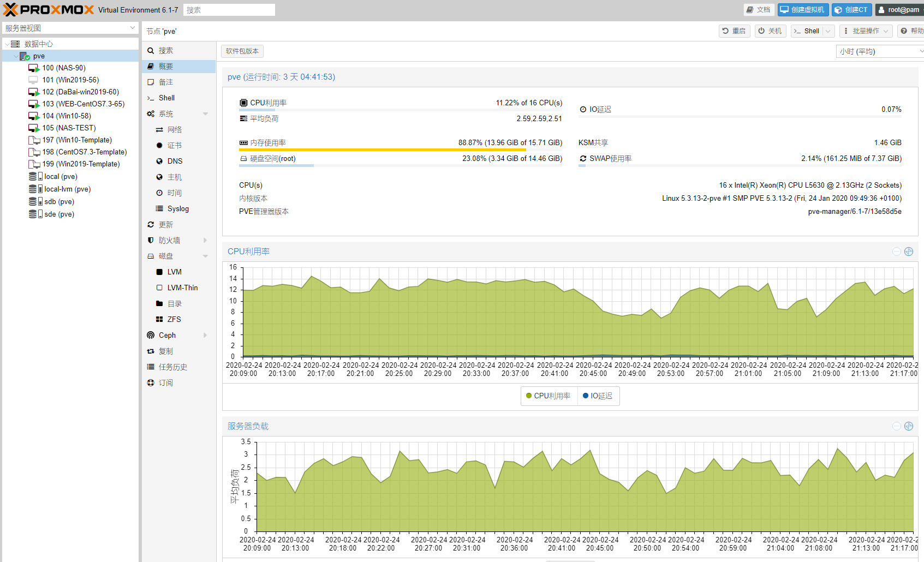Select template 199 (Win2019-Template)
This screenshot has height=562, width=924.
81,164
